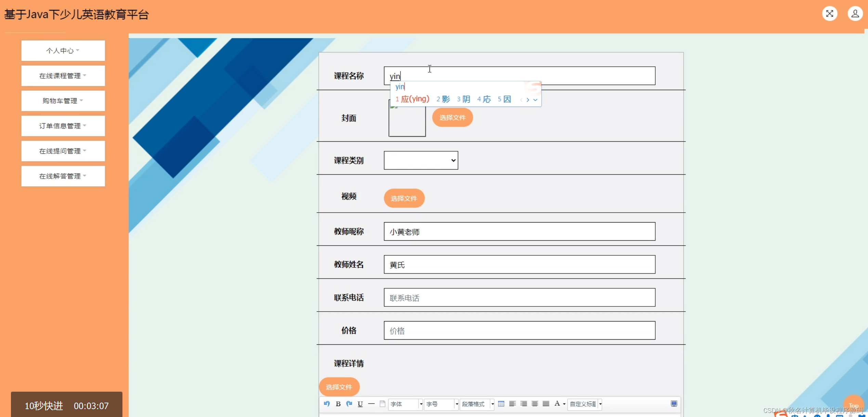Apply left alignment in the editor

click(512, 404)
